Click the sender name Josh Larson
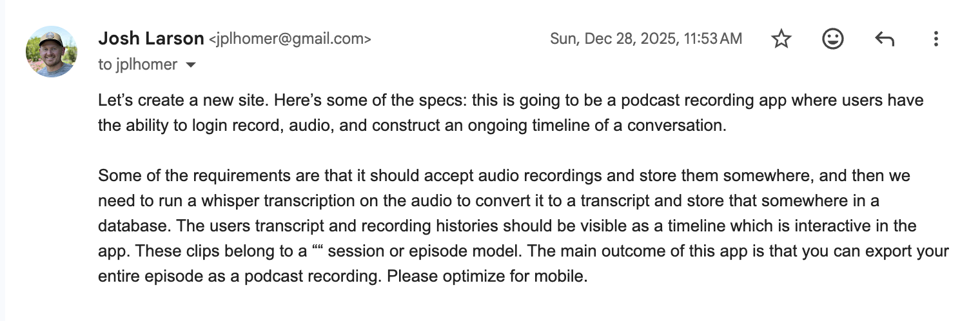The width and height of the screenshot is (980, 321). coord(151,39)
